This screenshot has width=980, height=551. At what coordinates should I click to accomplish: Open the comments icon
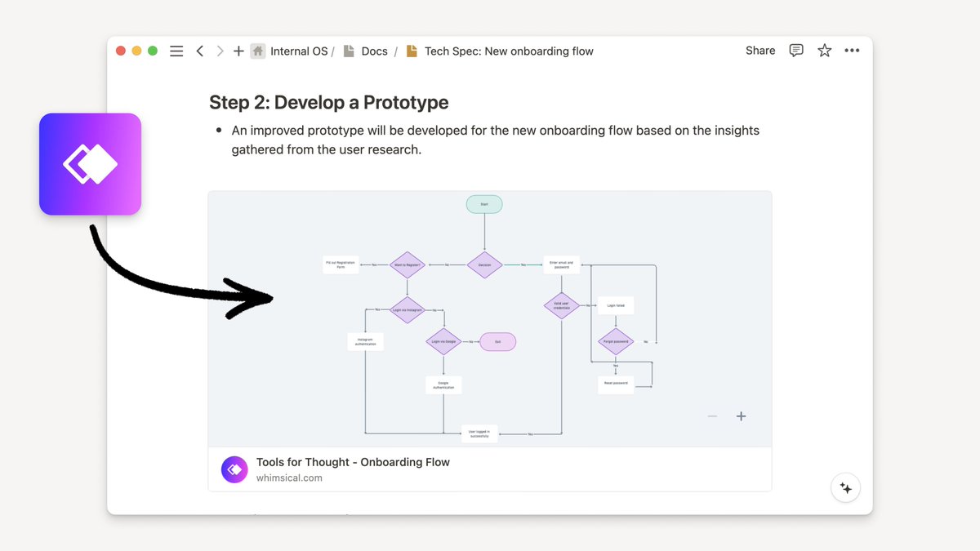click(796, 51)
